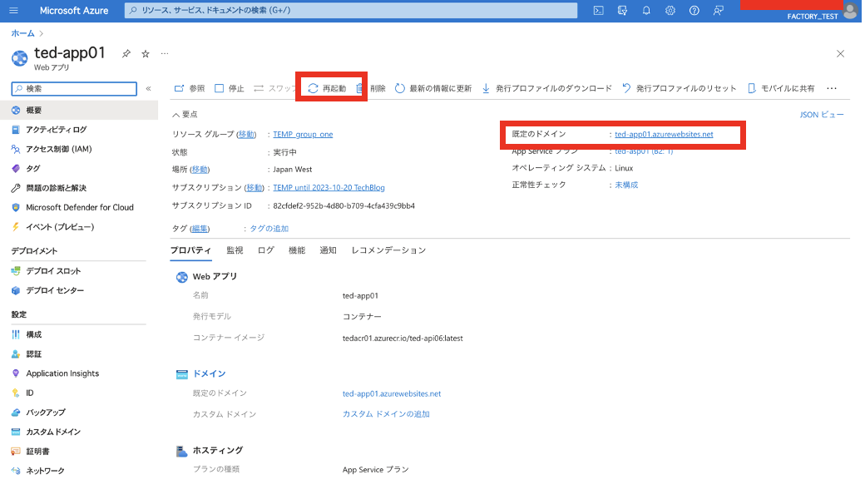This screenshot has height=504, width=865.
Task: Mark ted-app01 as favorite with the star
Action: (x=146, y=53)
